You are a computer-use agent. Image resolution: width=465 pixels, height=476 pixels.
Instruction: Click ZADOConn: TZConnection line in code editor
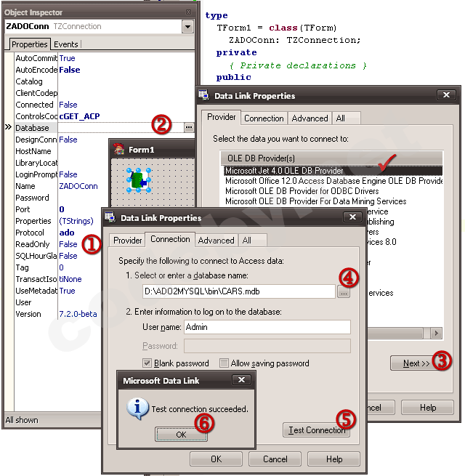[294, 40]
